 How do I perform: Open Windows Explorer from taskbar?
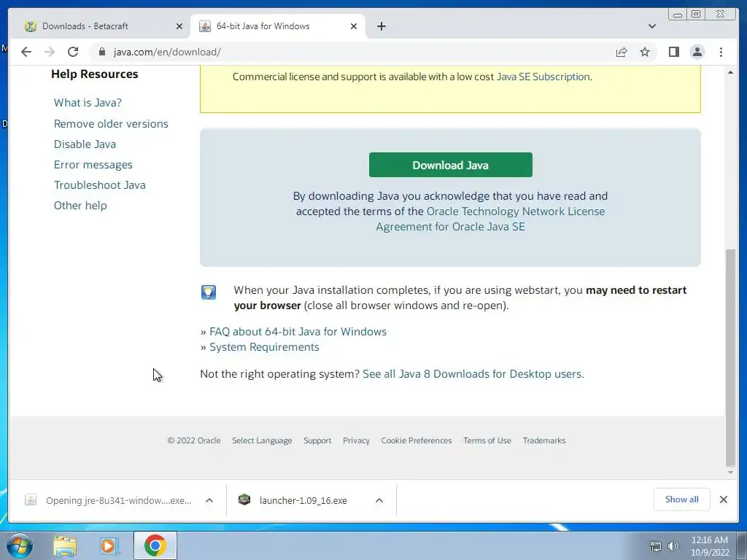[65, 546]
